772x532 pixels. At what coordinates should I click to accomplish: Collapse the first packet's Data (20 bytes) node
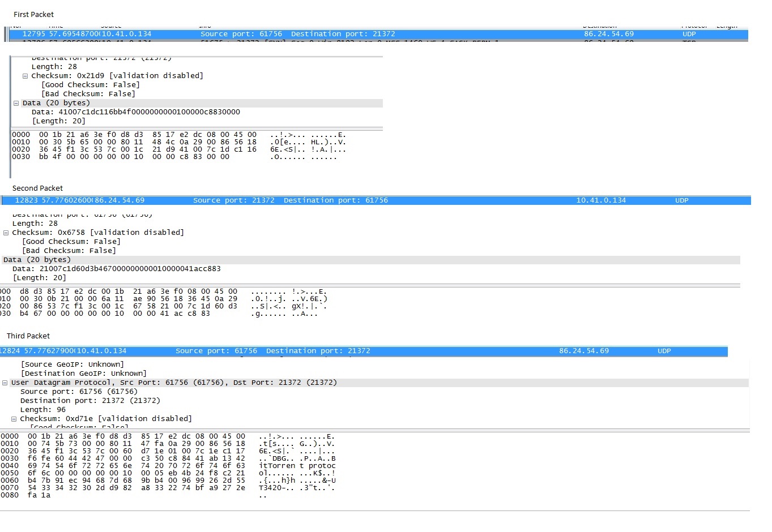[x=16, y=103]
